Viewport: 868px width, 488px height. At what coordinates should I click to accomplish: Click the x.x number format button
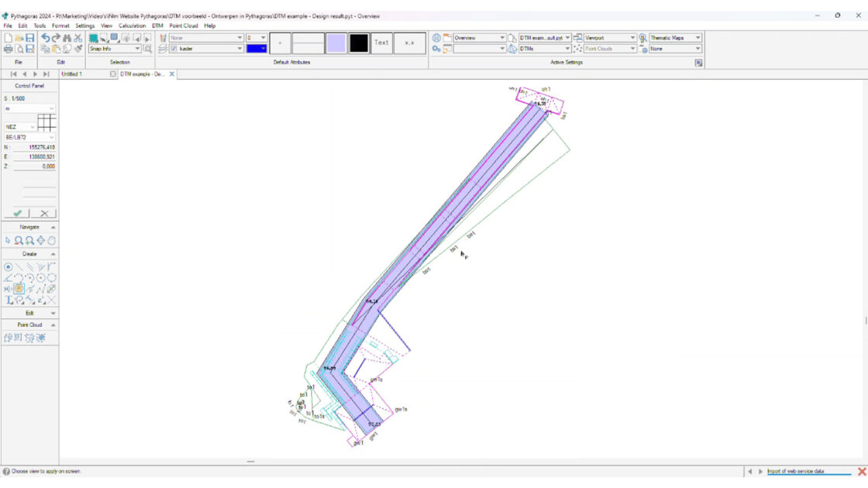(410, 43)
